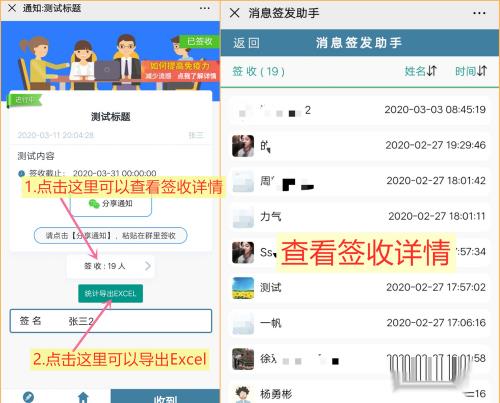
Task: Open more options in 消息签发助手 header
Action: click(x=479, y=13)
